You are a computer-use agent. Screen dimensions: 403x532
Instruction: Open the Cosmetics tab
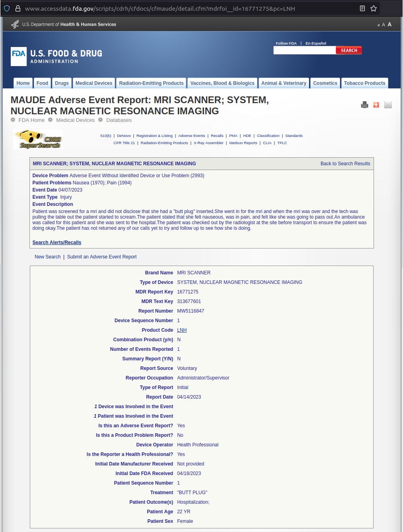point(325,83)
